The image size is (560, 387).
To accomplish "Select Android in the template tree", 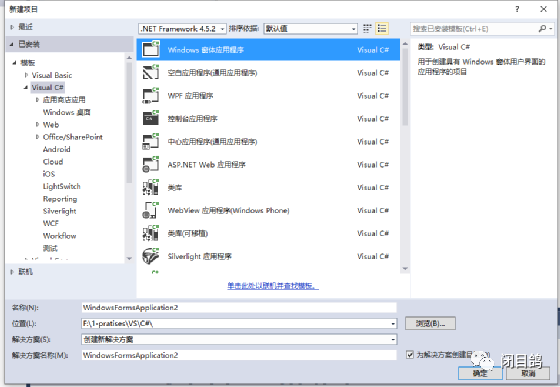I will [56, 149].
